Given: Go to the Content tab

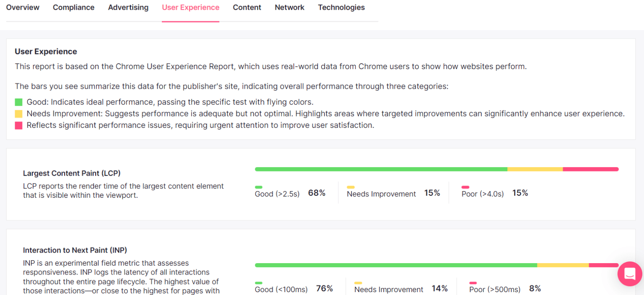Looking at the screenshot, I should pos(247,8).
